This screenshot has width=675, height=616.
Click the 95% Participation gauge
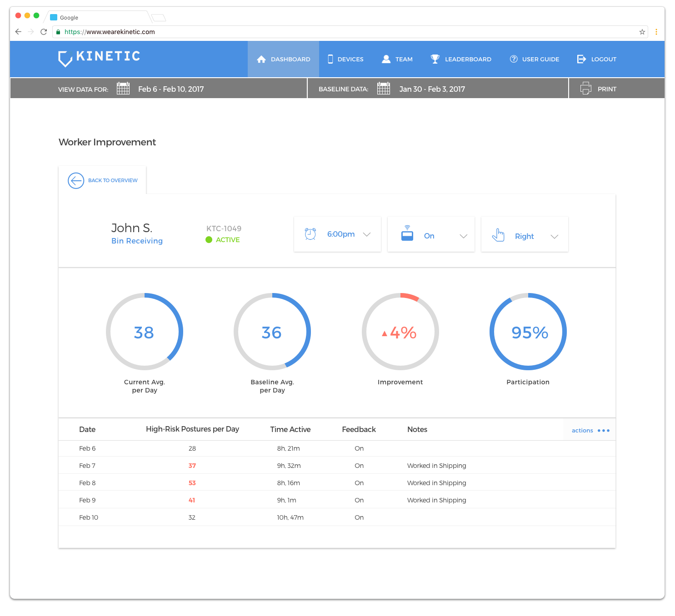pyautogui.click(x=528, y=332)
